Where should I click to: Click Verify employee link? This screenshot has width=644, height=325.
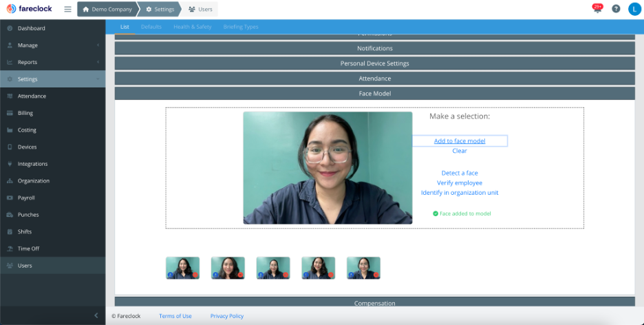(x=460, y=183)
